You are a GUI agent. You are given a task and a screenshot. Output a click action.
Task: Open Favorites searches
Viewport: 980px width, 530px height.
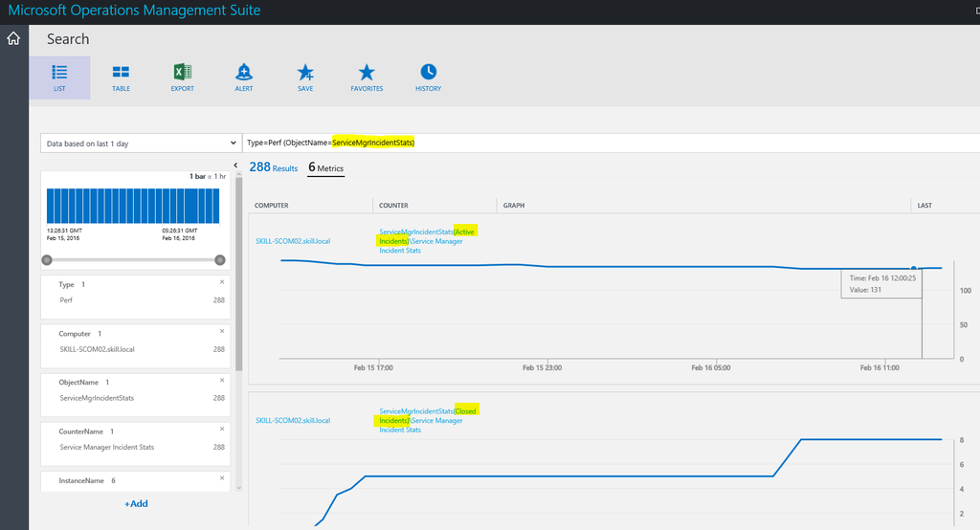(367, 77)
